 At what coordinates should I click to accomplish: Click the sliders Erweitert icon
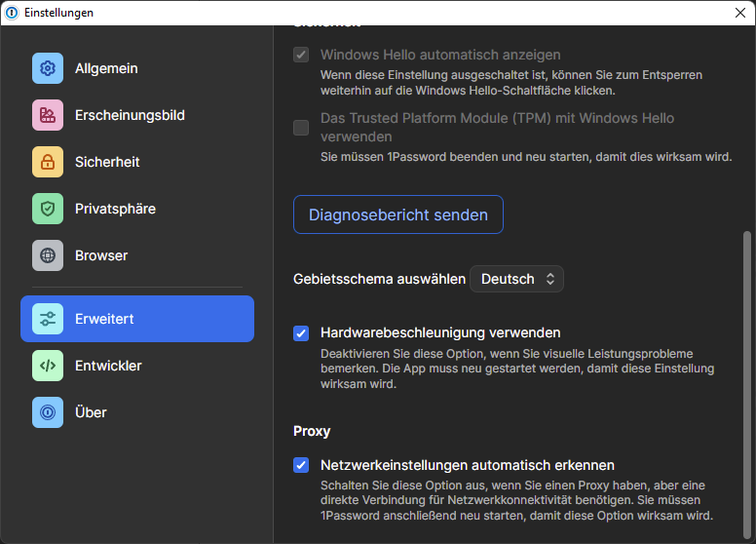pyautogui.click(x=48, y=319)
